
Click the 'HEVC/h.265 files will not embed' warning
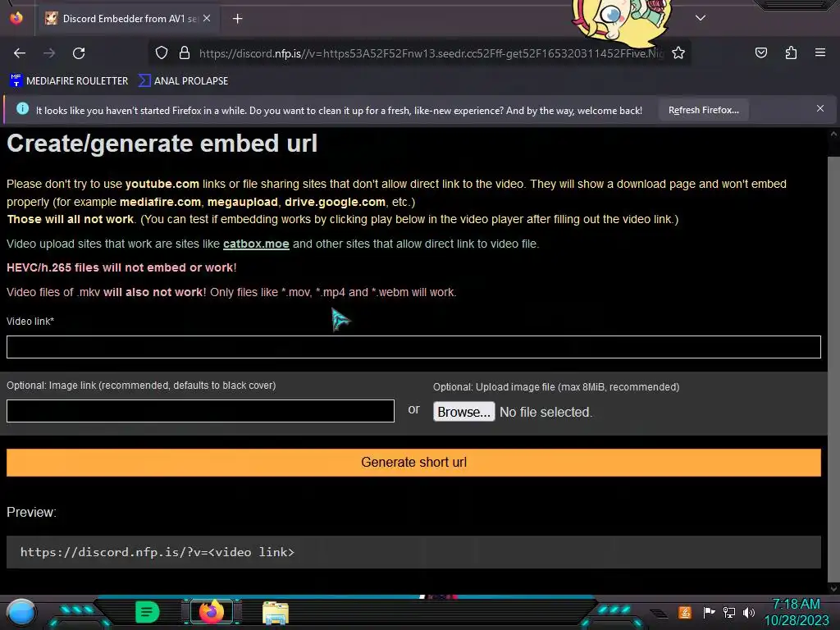121,268
